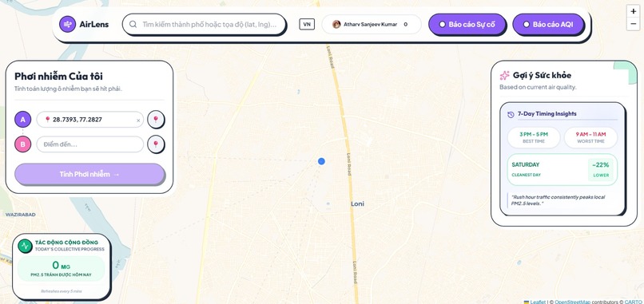Zoom in the map with plus
This screenshot has height=304, width=644.
(633, 11)
